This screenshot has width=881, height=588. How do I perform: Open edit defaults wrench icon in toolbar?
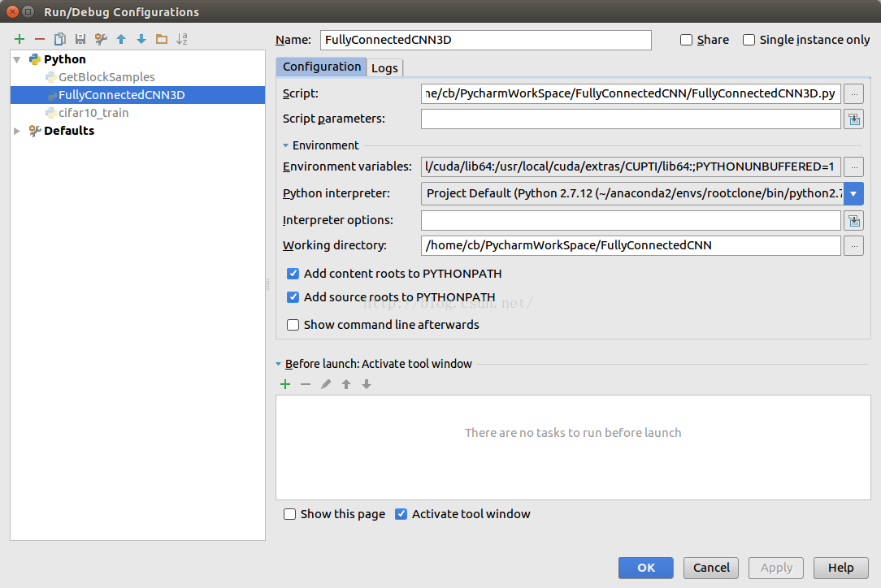tap(101, 39)
